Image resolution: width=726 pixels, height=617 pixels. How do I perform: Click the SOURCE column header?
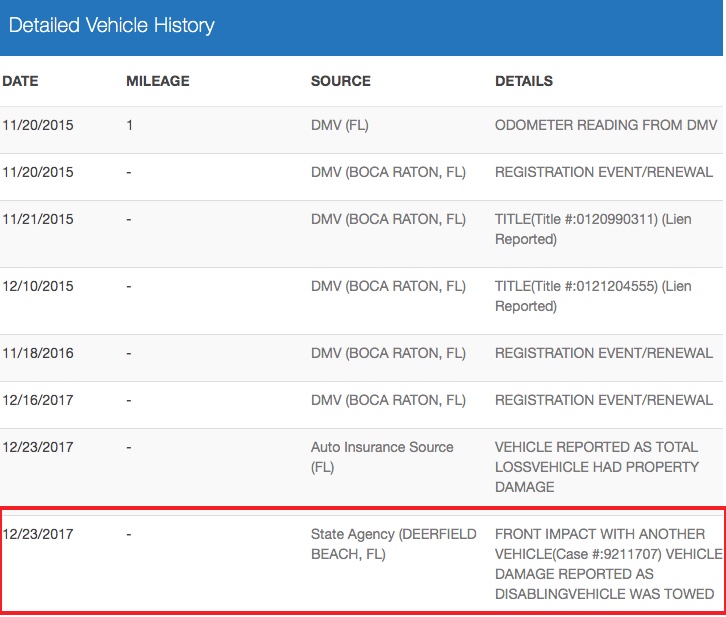coord(340,81)
